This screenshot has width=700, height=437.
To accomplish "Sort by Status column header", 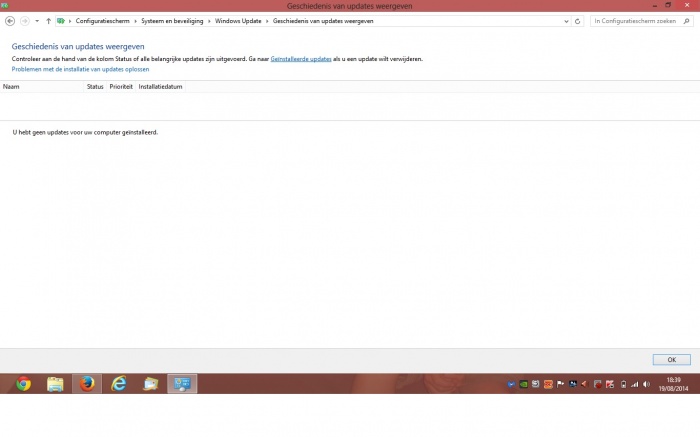I will pyautogui.click(x=95, y=87).
